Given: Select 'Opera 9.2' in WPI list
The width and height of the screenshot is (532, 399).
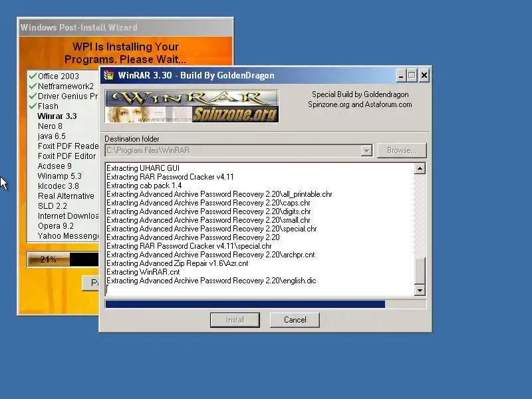Looking at the screenshot, I should 56,226.
